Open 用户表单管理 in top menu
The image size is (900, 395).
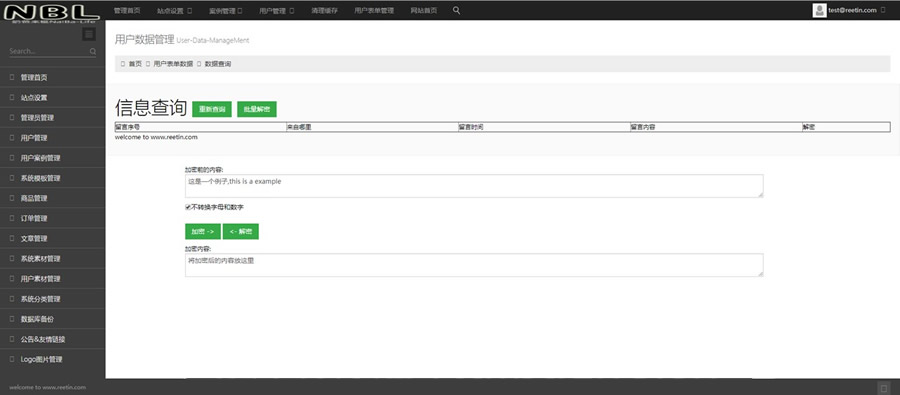click(374, 11)
